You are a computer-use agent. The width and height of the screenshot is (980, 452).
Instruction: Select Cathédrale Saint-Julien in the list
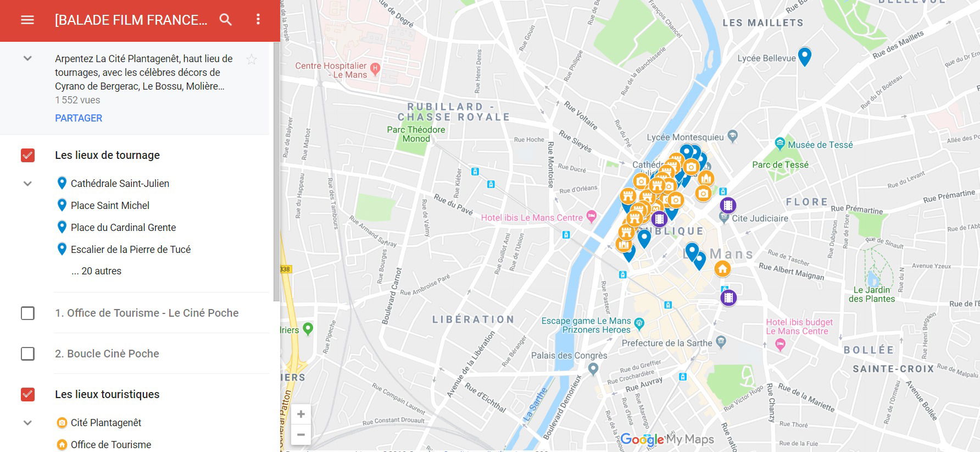[120, 184]
